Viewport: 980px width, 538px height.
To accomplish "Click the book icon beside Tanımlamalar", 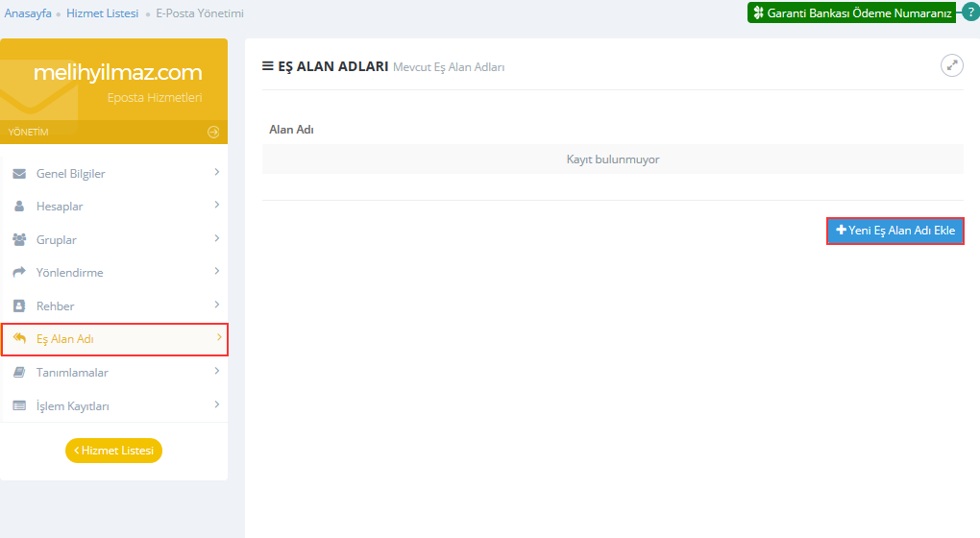I will click(19, 372).
